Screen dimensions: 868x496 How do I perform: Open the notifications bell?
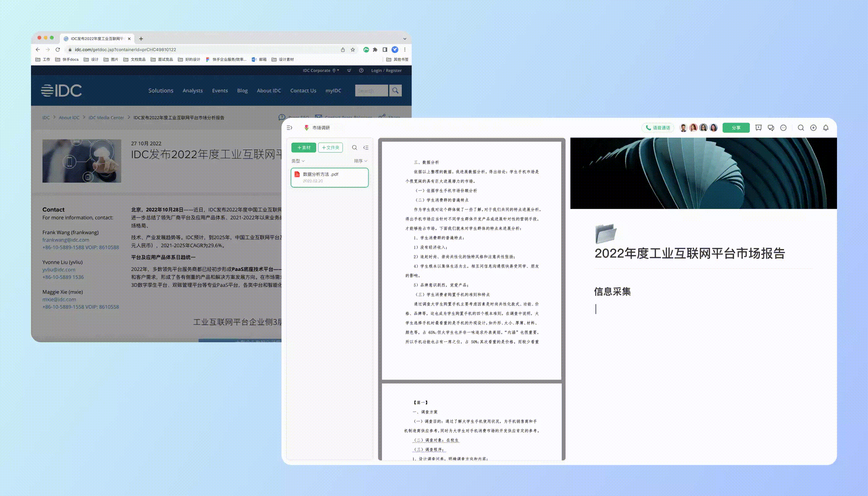826,128
